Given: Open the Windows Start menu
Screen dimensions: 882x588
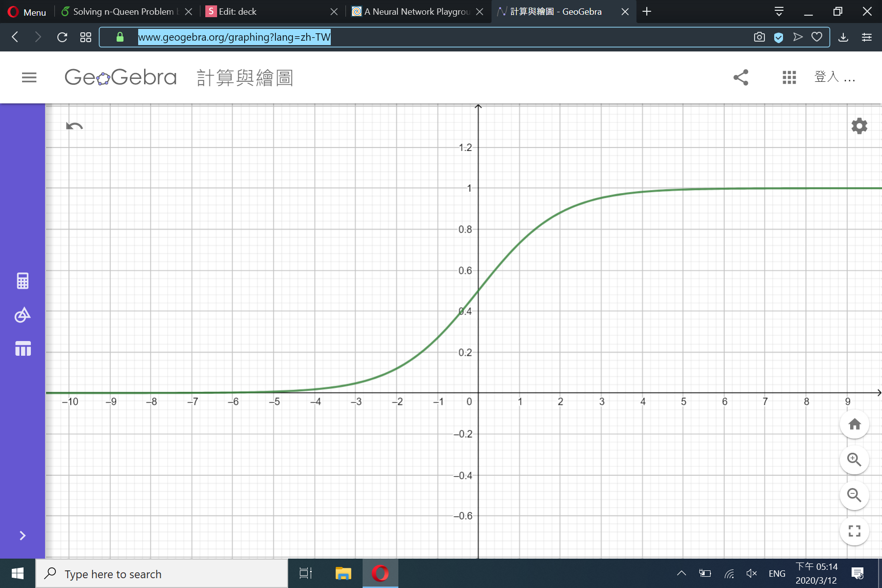Looking at the screenshot, I should click(18, 573).
